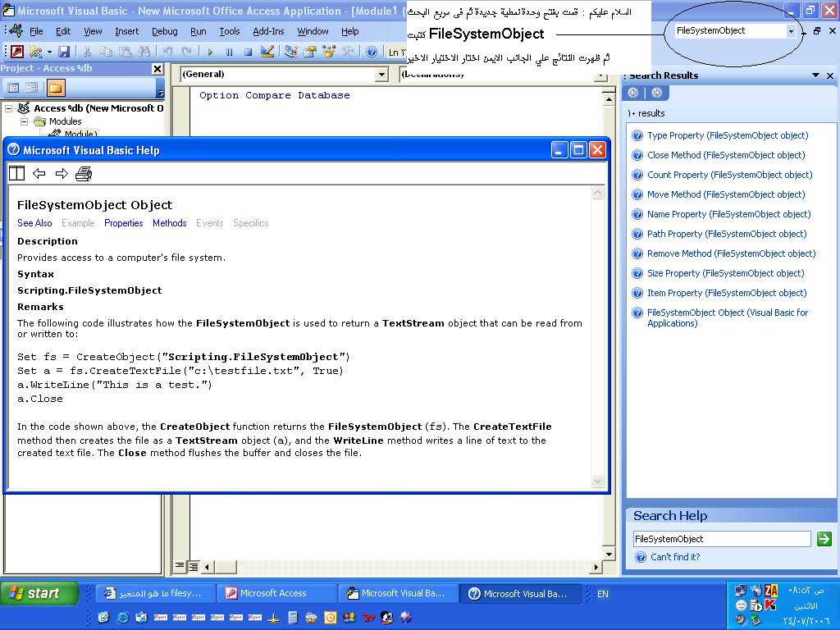Image resolution: width=840 pixels, height=630 pixels.
Task: Click the View Microsoft Access toolbar icon
Action: pyautogui.click(x=16, y=52)
